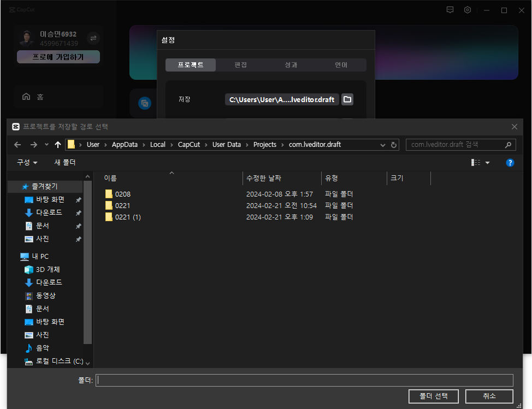This screenshot has width=532, height=409.
Task: Click the 취소 button
Action: [489, 396]
